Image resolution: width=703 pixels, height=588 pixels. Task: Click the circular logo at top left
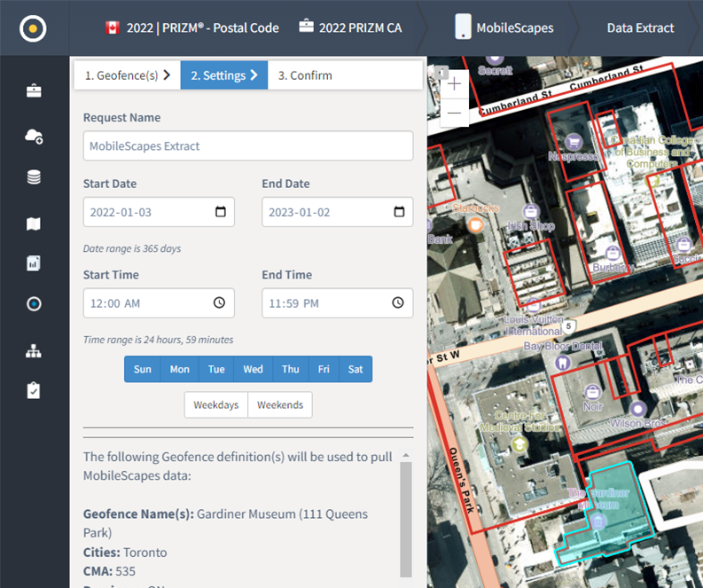[x=33, y=27]
